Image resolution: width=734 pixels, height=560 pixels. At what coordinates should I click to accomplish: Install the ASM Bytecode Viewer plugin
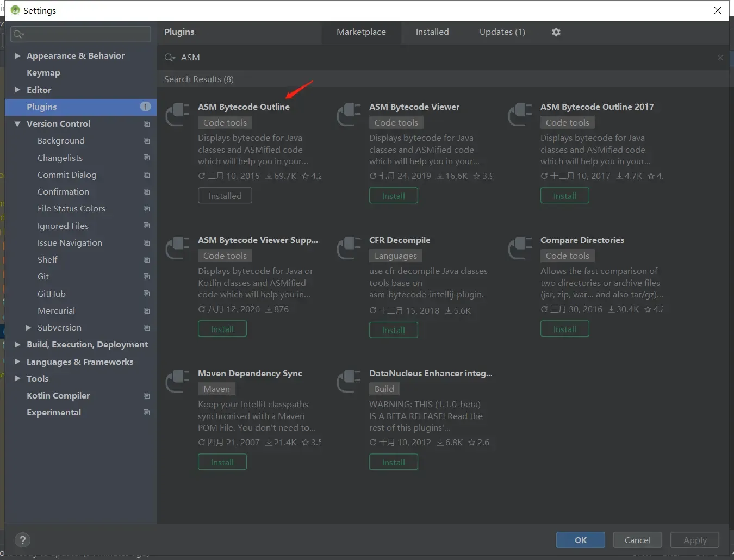tap(393, 196)
